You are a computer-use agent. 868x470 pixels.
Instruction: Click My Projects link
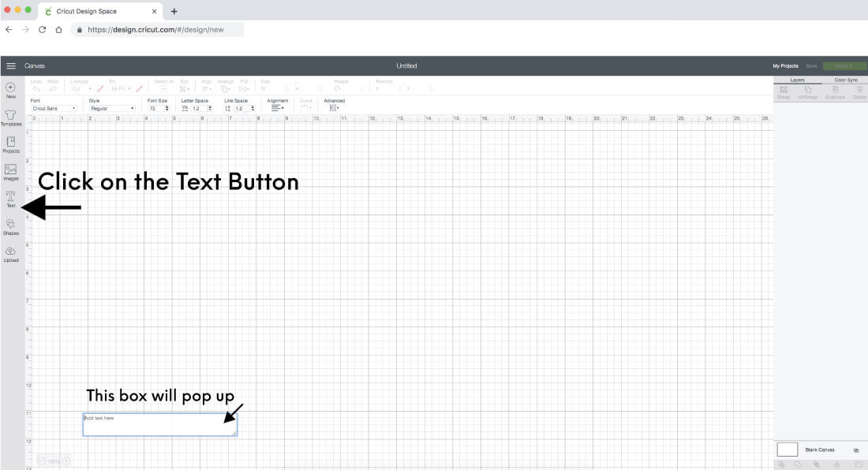coord(785,65)
